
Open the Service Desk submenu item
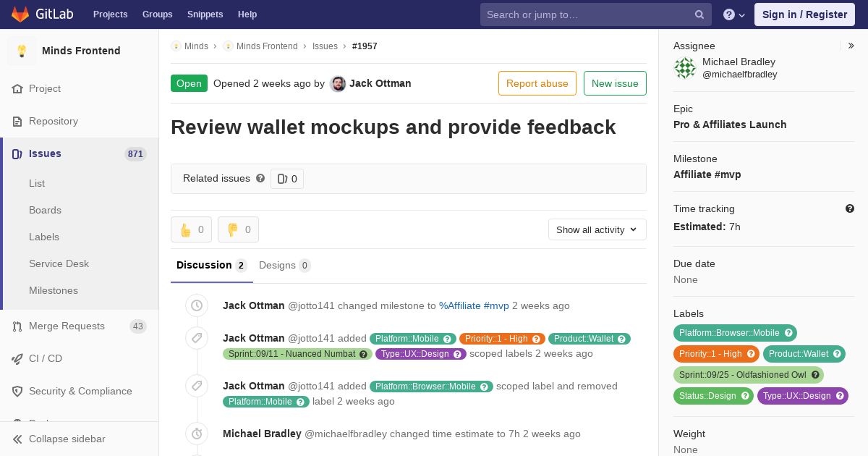59,263
